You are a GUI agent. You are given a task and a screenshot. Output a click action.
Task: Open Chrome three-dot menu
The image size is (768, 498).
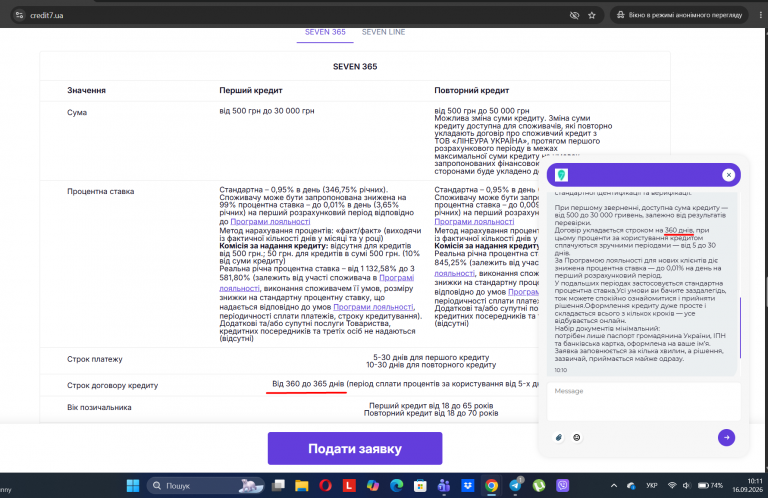pyautogui.click(x=760, y=15)
